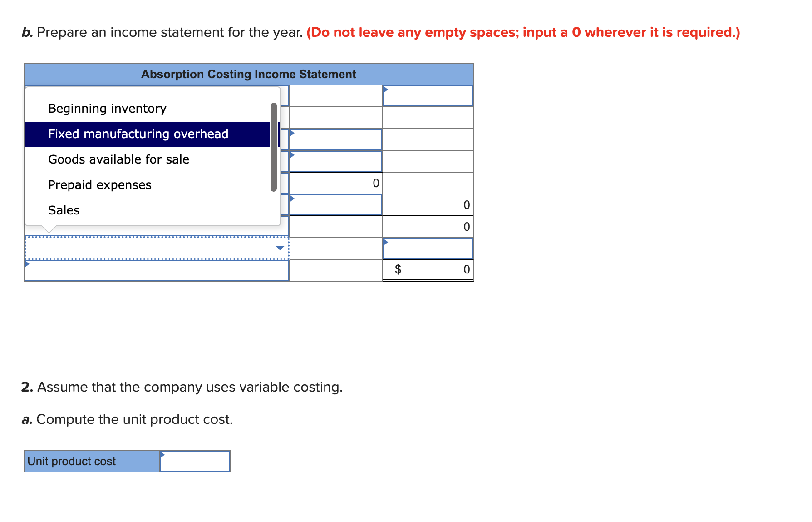812x522 pixels.
Task: Click the Unit product cost input field
Action: [195, 461]
